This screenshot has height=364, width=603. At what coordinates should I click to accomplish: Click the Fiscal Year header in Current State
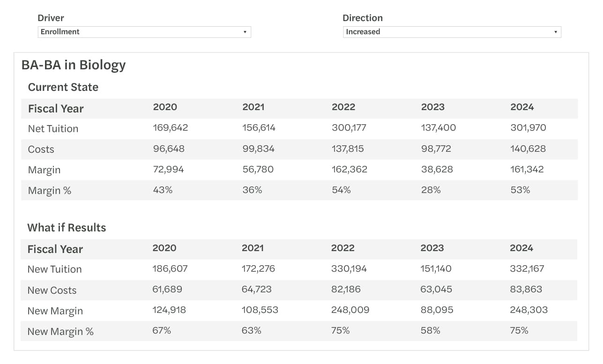coord(55,108)
